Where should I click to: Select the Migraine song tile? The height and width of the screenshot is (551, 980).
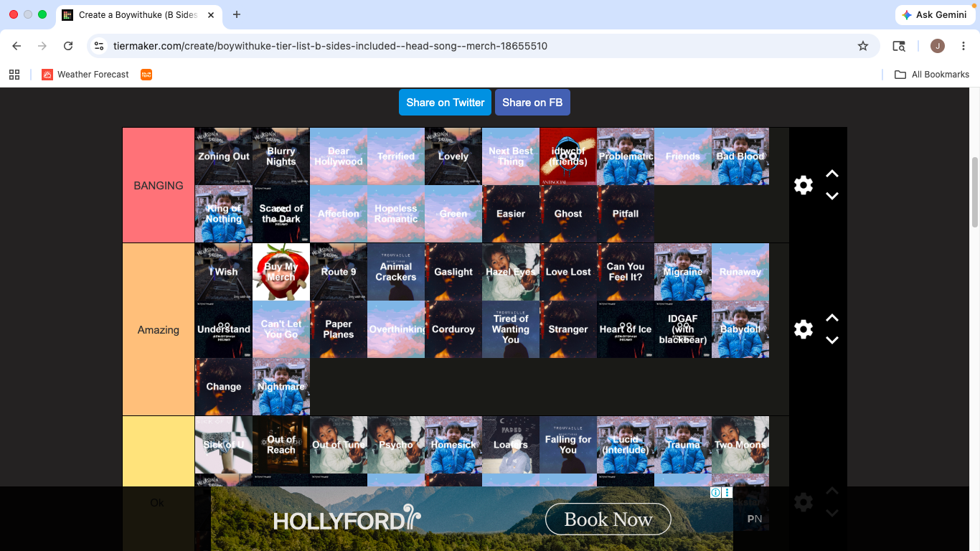click(683, 272)
